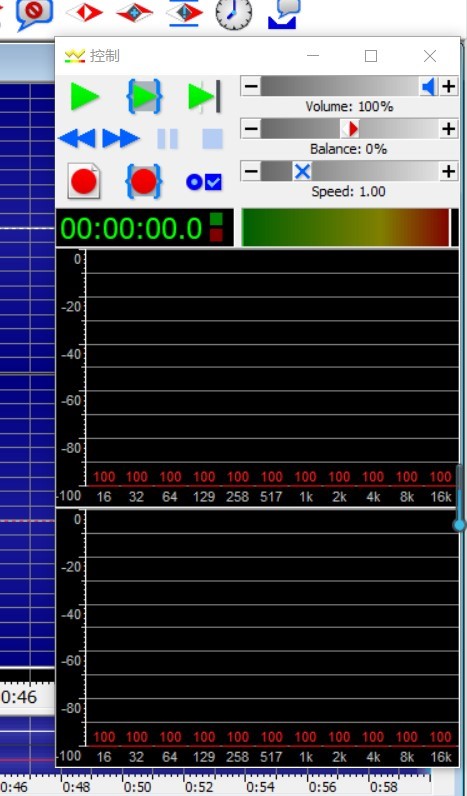Play the selection with the braces icon

pyautogui.click(x=145, y=96)
